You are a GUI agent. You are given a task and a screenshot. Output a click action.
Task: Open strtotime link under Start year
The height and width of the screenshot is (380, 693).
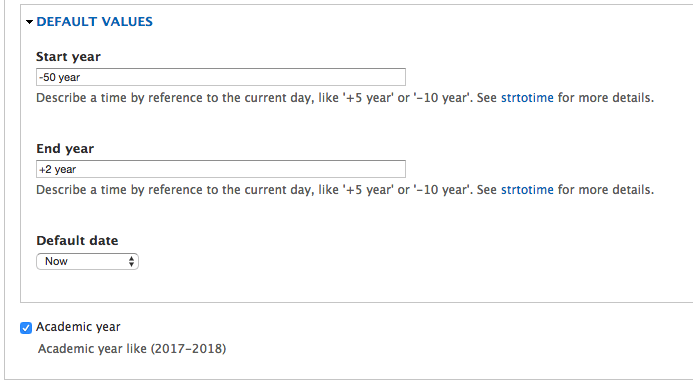pos(527,98)
